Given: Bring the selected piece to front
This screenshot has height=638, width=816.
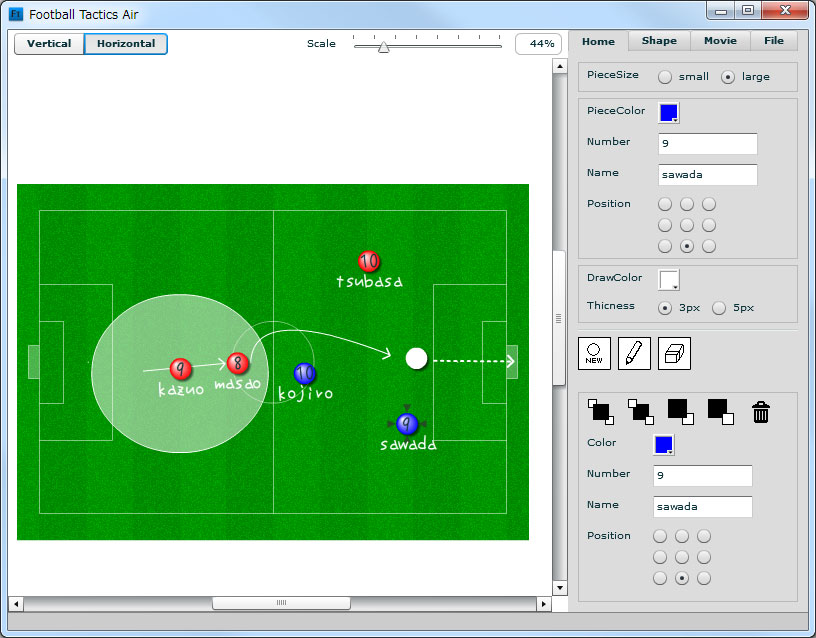Looking at the screenshot, I should click(x=602, y=411).
